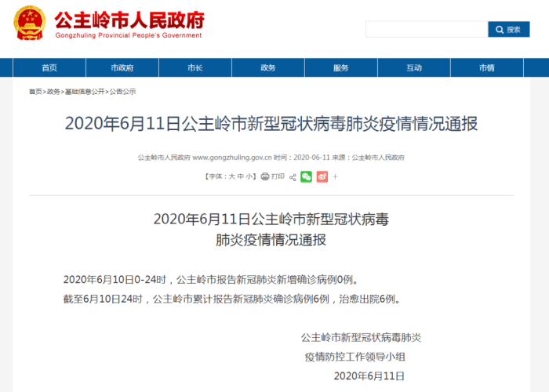This screenshot has width=549, height=392.
Task: Set font size to 小
Action: point(249,176)
